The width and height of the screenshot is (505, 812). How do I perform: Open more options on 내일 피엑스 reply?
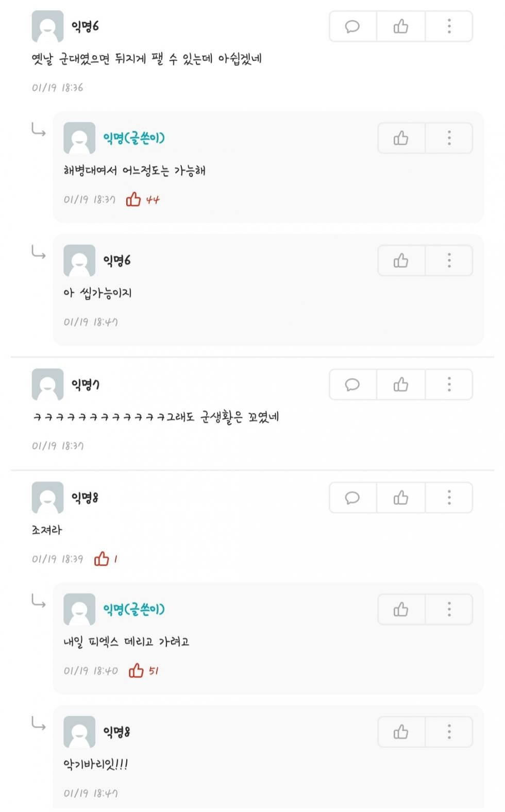pos(449,610)
